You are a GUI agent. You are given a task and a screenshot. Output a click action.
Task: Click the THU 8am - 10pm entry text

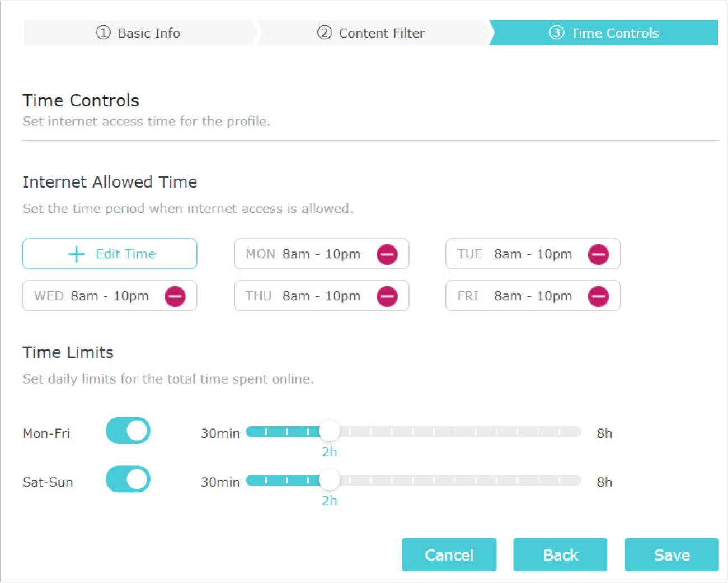pyautogui.click(x=303, y=296)
